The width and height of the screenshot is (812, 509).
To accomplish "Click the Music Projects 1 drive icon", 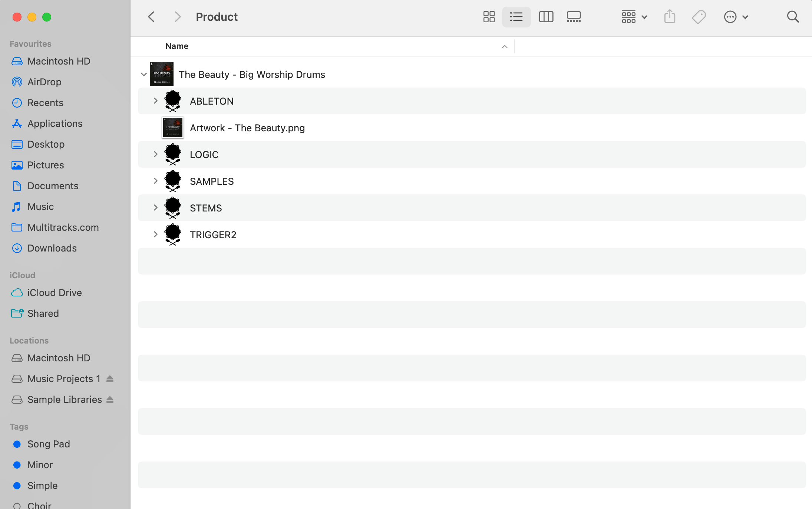I will click(x=17, y=379).
